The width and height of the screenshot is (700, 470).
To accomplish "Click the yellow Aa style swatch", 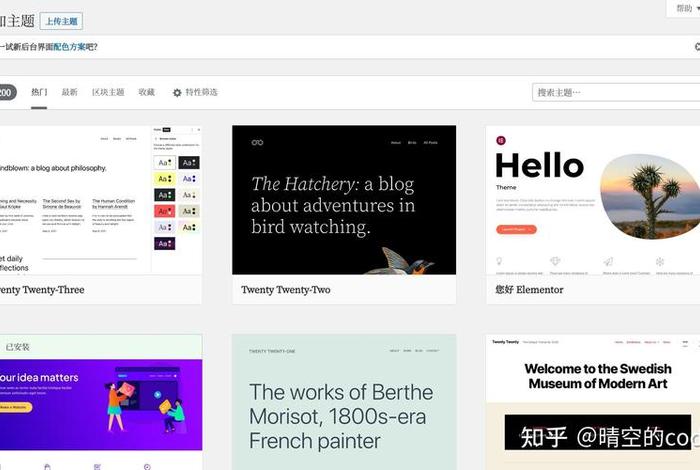I will (x=165, y=179).
